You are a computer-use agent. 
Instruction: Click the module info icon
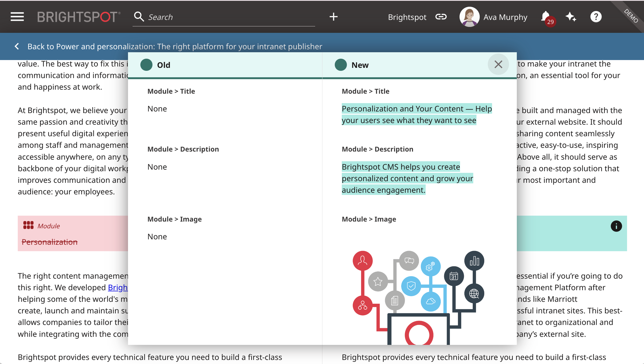pos(616,226)
